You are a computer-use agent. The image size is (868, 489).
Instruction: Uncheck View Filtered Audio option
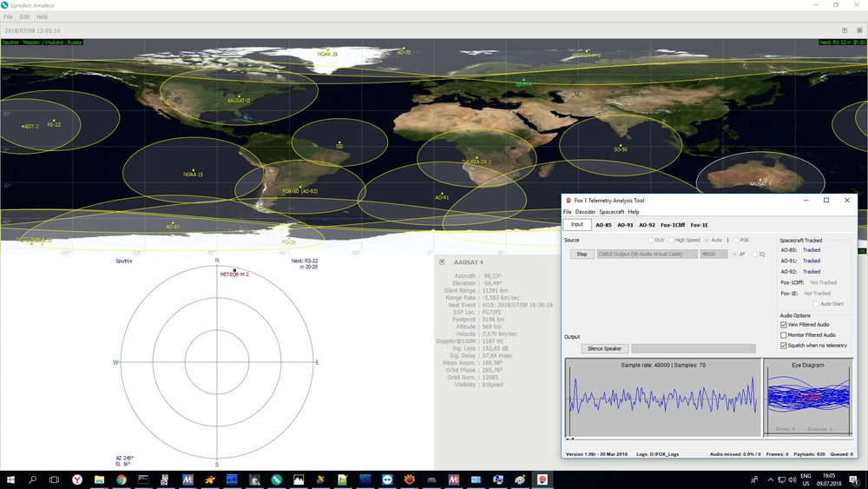coord(784,324)
